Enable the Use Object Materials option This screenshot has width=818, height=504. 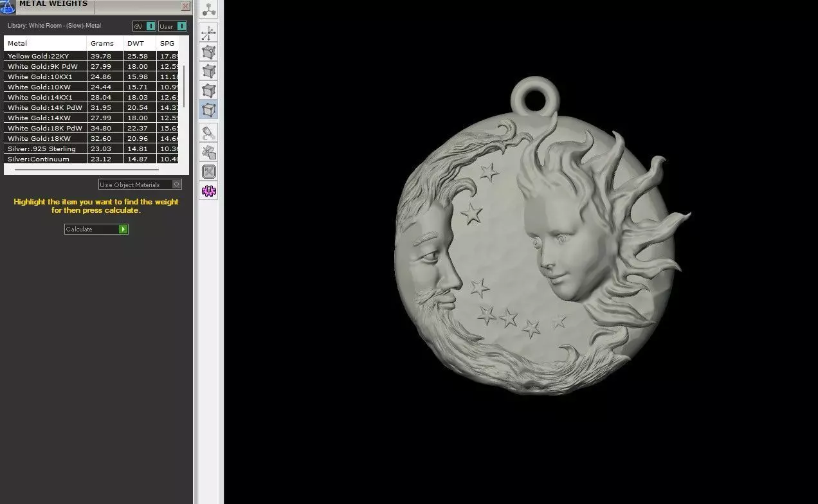140,184
